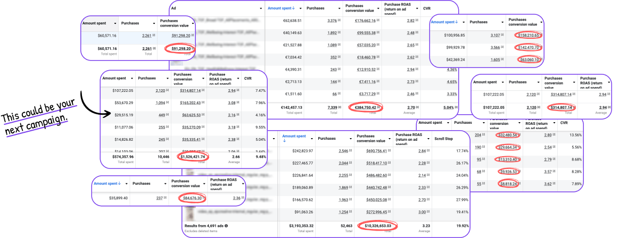This screenshot has width=644, height=238.
Task: Click the sort arrow on Amount spent above $35,899.40
Action: tap(120, 183)
